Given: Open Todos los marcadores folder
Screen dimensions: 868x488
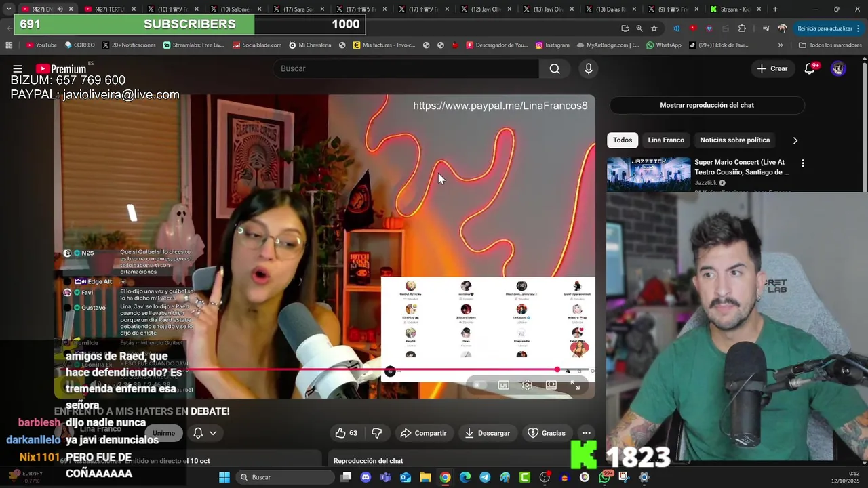Looking at the screenshot, I should point(830,45).
